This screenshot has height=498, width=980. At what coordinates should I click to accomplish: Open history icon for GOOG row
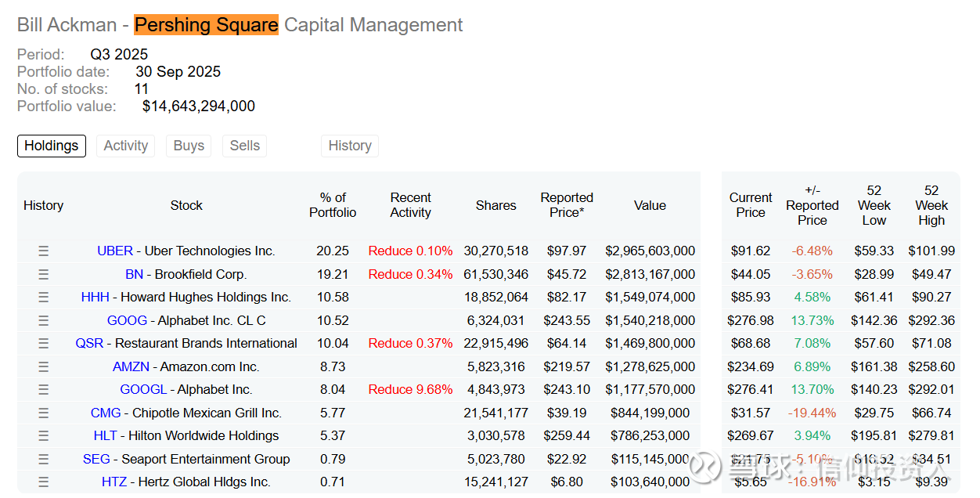tap(44, 321)
